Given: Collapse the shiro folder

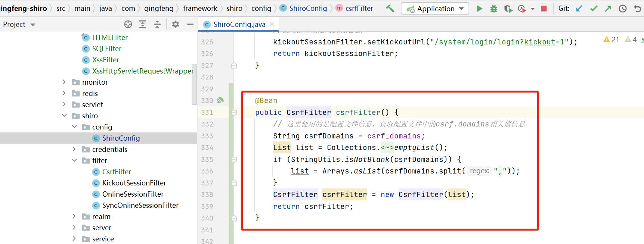Looking at the screenshot, I should 64,116.
